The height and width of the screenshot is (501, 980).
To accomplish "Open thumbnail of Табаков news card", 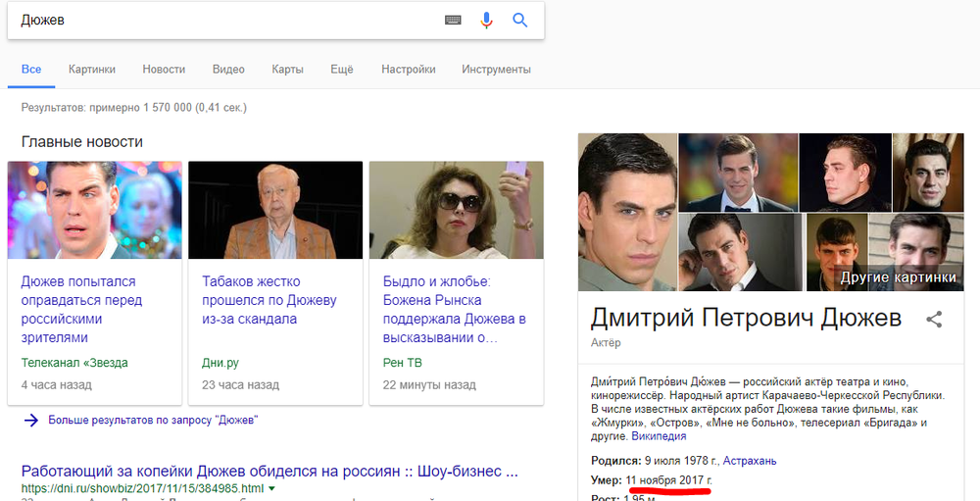I will 275,210.
